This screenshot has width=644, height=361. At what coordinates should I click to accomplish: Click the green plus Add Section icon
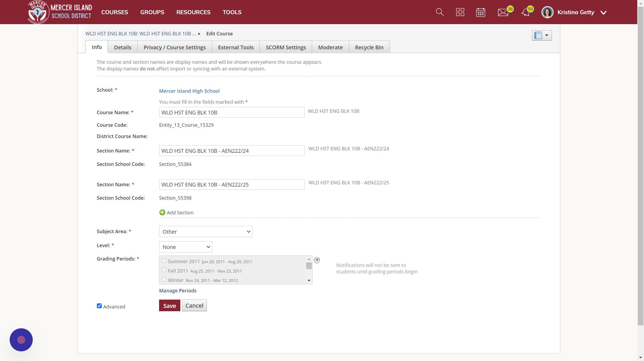(x=162, y=212)
